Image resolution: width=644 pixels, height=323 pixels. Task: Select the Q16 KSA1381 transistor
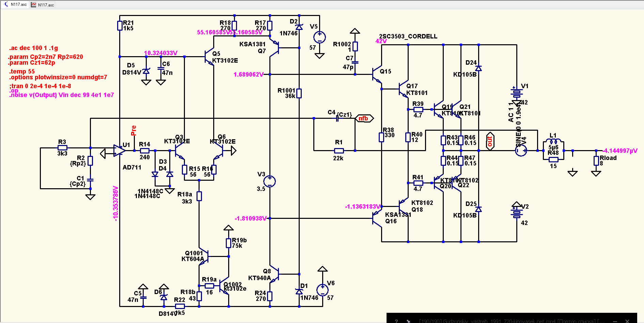(377, 218)
